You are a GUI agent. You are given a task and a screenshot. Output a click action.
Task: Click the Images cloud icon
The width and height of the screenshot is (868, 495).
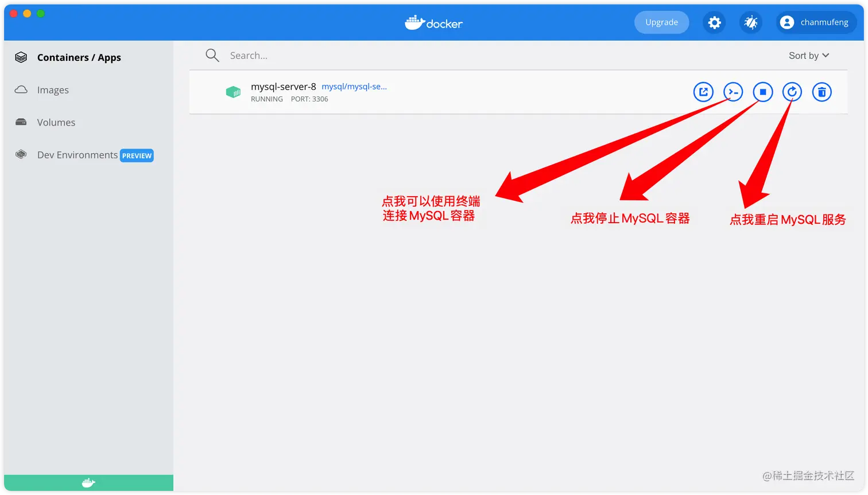click(x=21, y=89)
